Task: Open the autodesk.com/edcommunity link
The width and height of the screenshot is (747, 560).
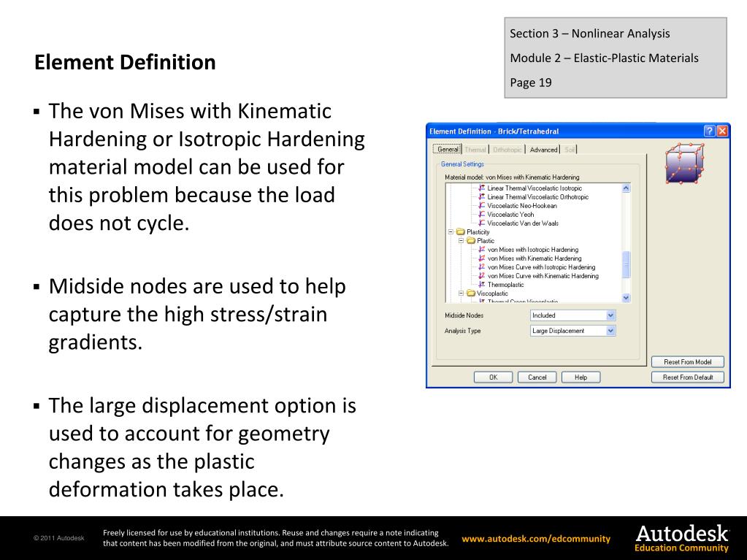Action: pos(536,539)
